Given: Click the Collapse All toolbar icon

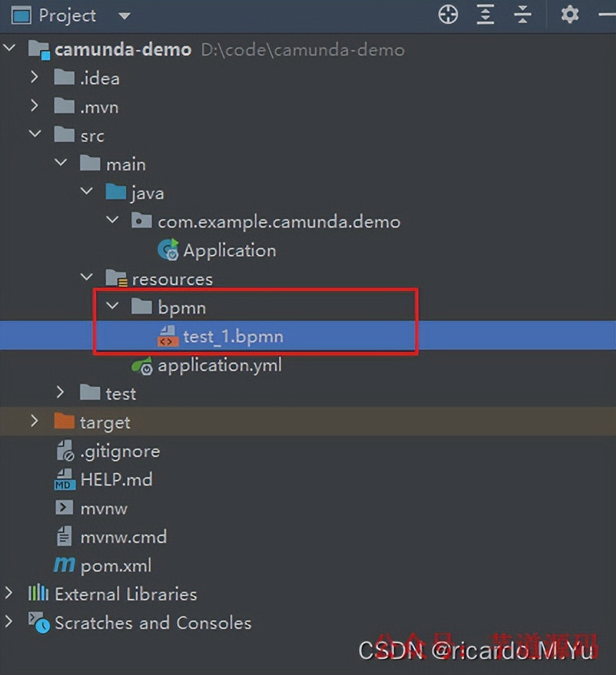Looking at the screenshot, I should [522, 15].
